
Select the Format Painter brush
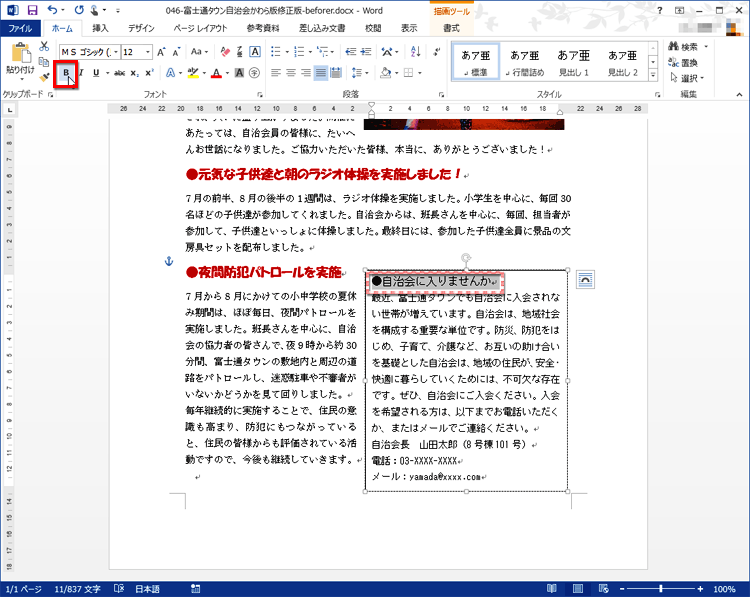44,76
